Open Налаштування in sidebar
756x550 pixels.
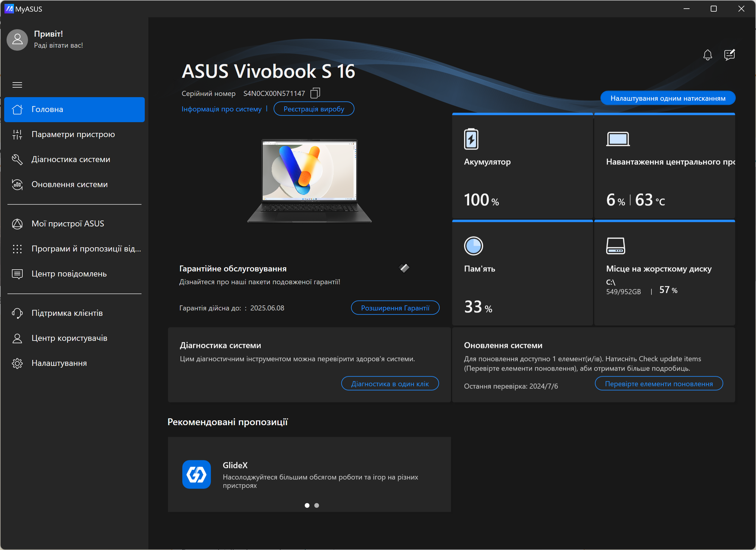[x=74, y=363]
